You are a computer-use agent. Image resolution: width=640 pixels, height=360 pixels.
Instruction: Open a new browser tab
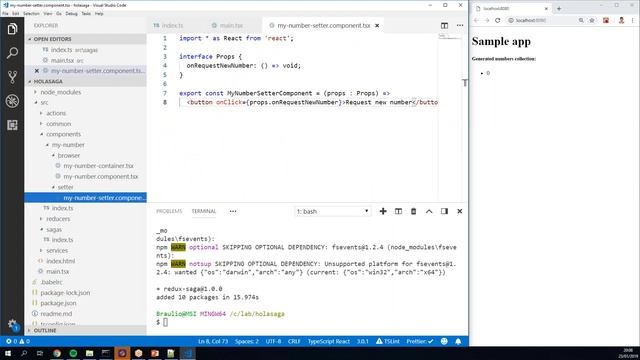559,8
